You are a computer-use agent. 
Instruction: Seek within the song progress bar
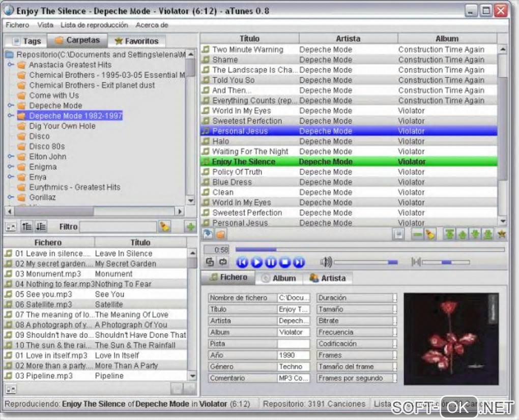(x=370, y=250)
